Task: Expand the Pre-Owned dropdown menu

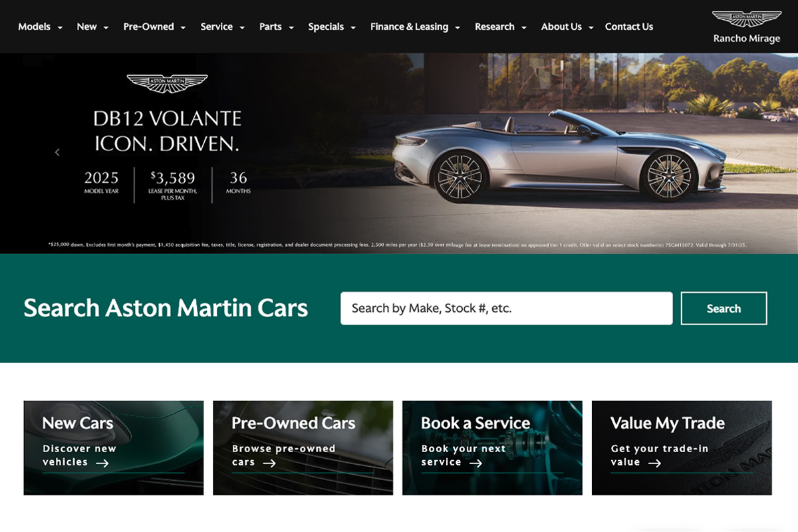Action: (154, 27)
